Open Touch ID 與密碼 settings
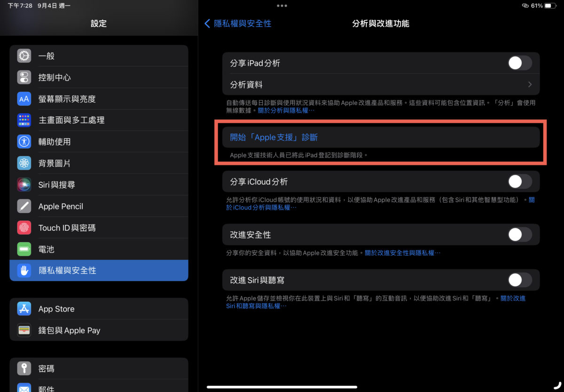This screenshot has width=564, height=392. 99,228
